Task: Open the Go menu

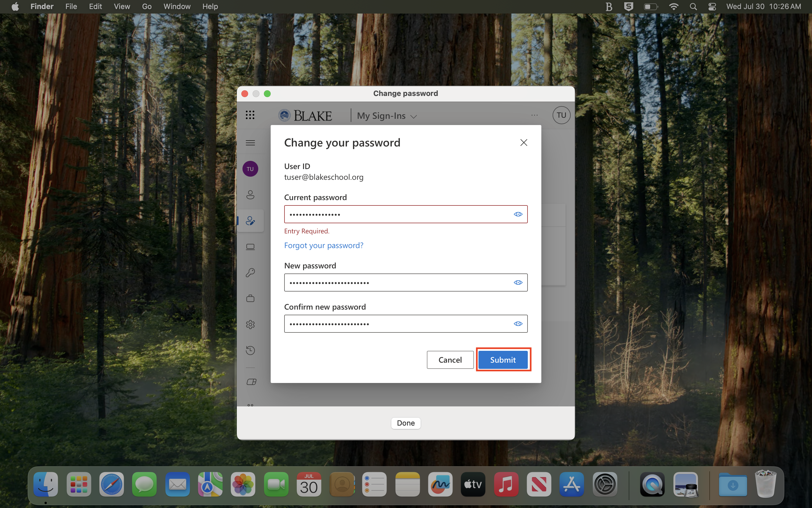Action: tap(147, 6)
